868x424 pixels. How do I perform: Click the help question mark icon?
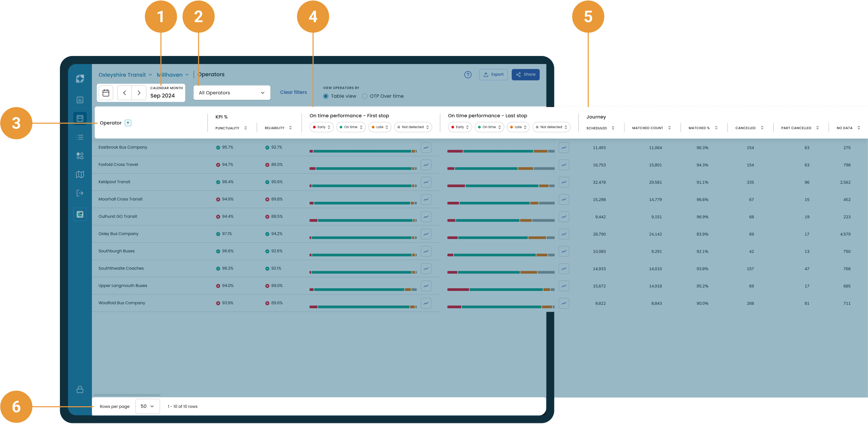tap(468, 75)
